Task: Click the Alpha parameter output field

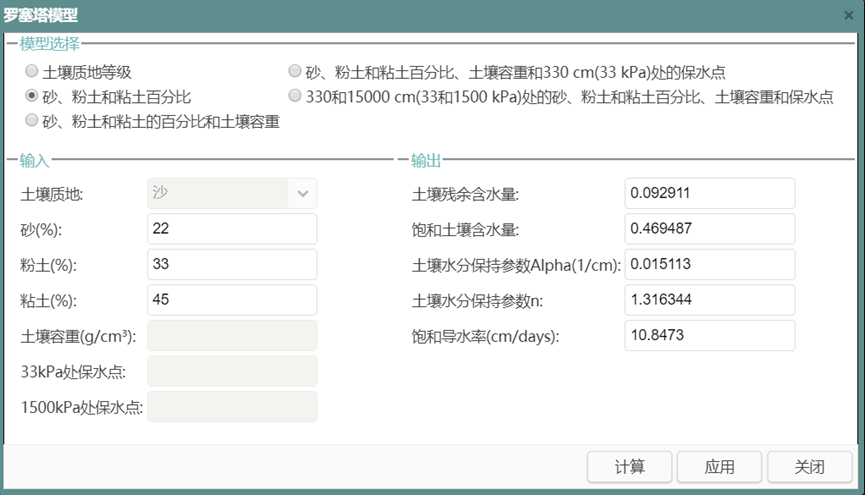Action: click(x=708, y=265)
